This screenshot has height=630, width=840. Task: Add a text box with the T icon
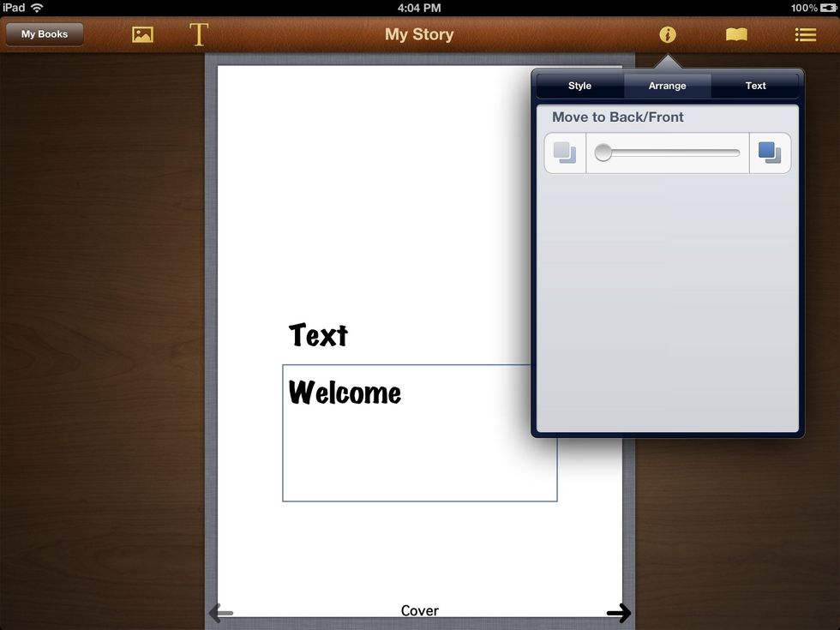[x=198, y=34]
